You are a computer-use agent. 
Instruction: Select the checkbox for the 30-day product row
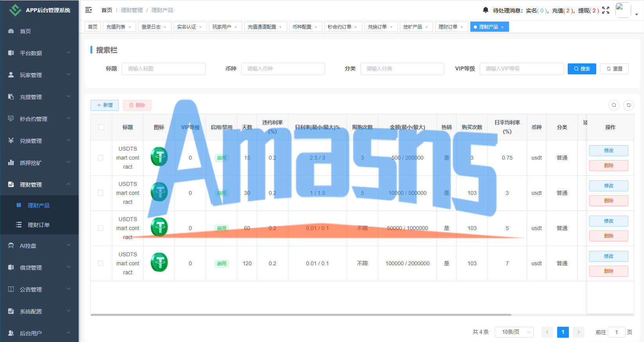(101, 193)
